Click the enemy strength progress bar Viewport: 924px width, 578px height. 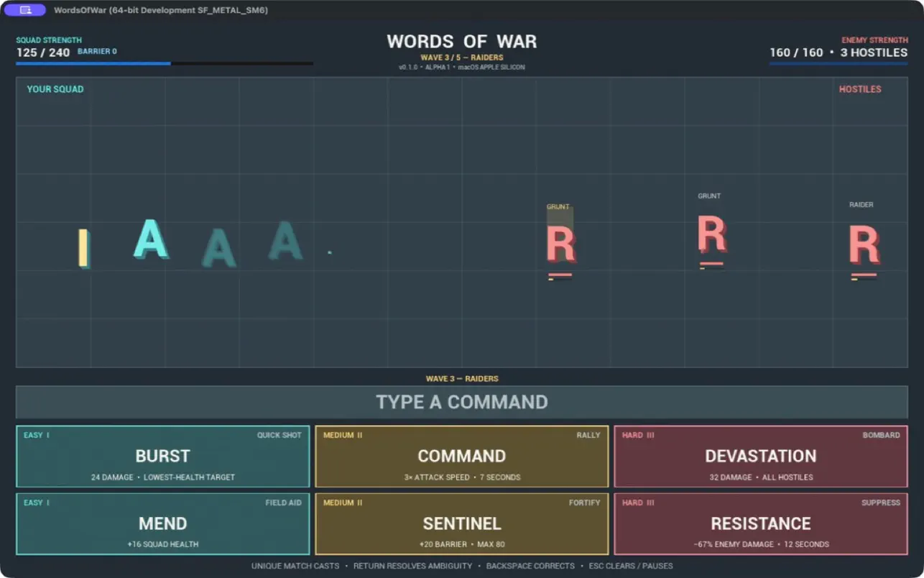838,63
